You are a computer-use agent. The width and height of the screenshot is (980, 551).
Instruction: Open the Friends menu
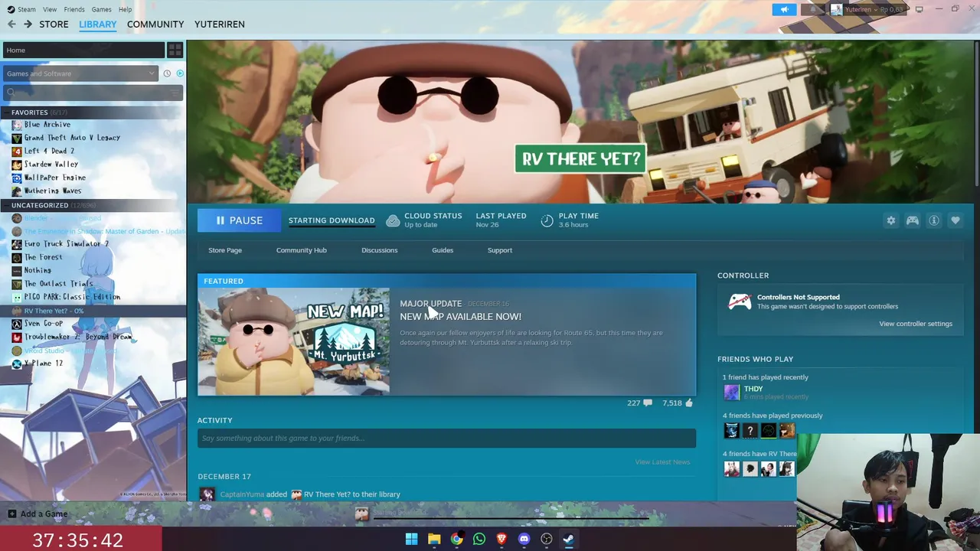(74, 9)
